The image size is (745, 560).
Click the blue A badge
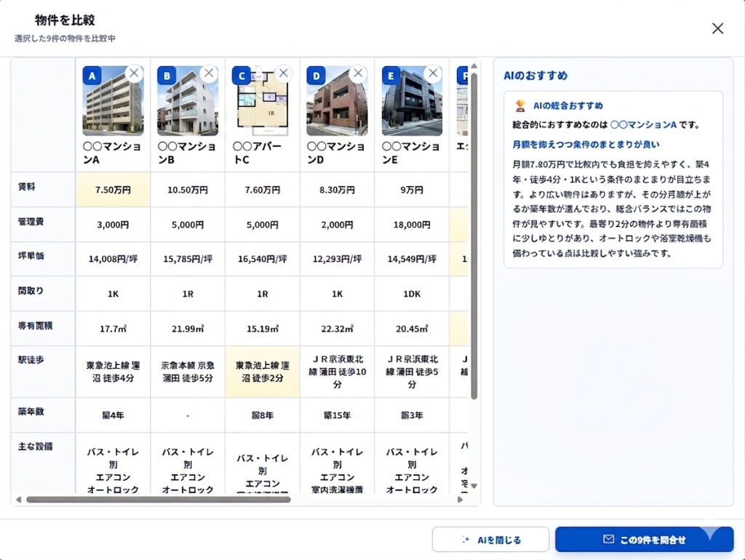(92, 76)
